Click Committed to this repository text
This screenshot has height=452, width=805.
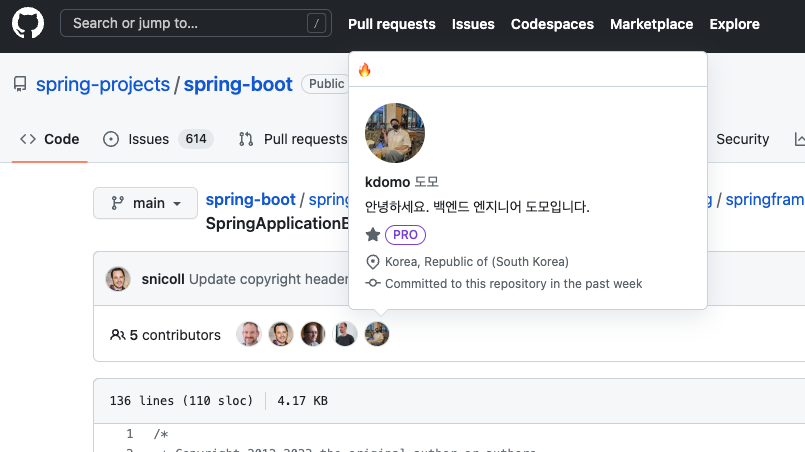point(513,284)
